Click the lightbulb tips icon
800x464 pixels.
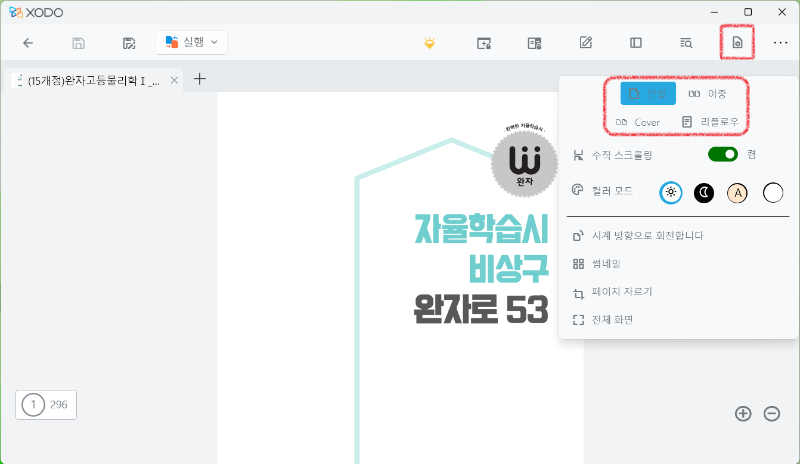coord(430,43)
